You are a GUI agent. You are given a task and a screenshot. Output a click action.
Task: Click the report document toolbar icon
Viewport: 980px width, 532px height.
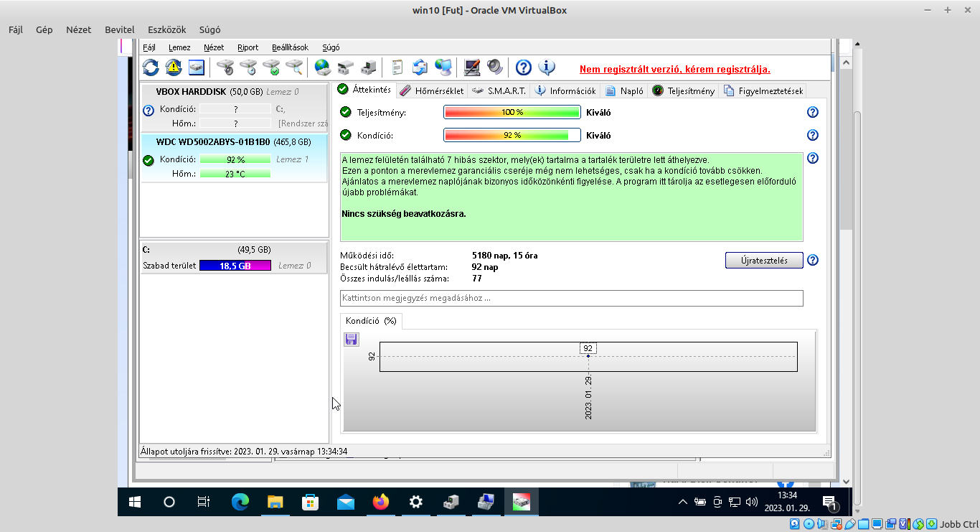tap(397, 67)
